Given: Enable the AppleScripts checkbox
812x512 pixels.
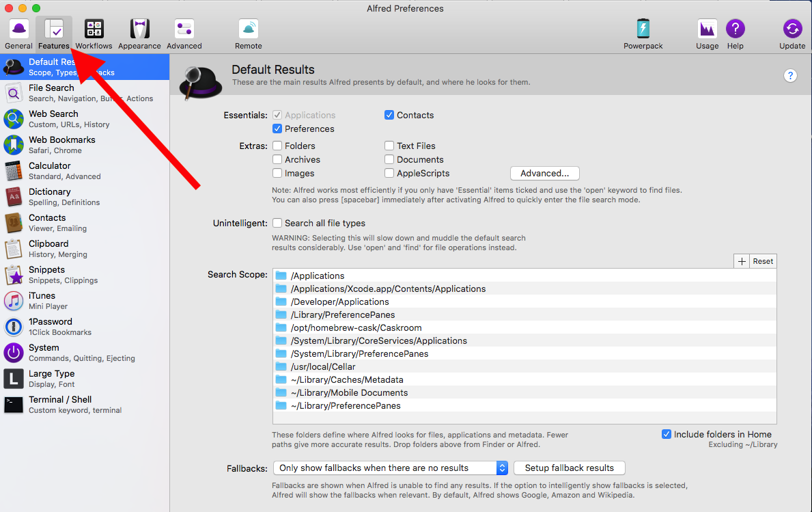Looking at the screenshot, I should pyautogui.click(x=389, y=173).
